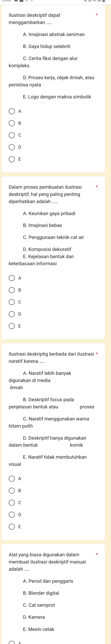Screen dimensions: 111x644
Task: Pick C for 'berbeda dari ilustrasi naratif'
Action: pos(12,503)
